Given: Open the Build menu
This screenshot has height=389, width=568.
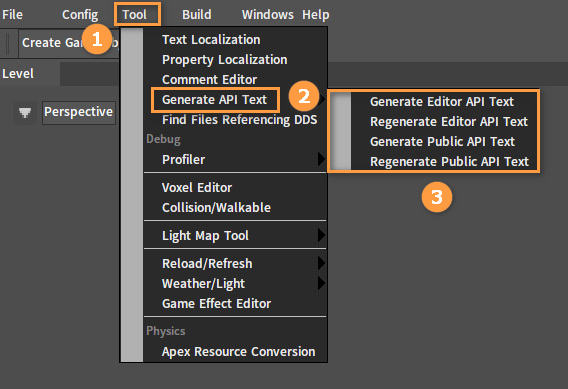Looking at the screenshot, I should tap(196, 14).
